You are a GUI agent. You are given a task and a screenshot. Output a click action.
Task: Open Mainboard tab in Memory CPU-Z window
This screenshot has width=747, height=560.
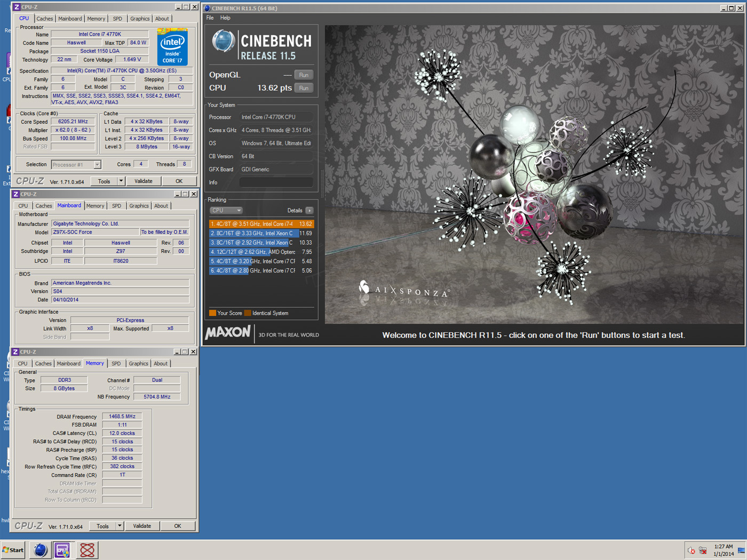click(68, 364)
